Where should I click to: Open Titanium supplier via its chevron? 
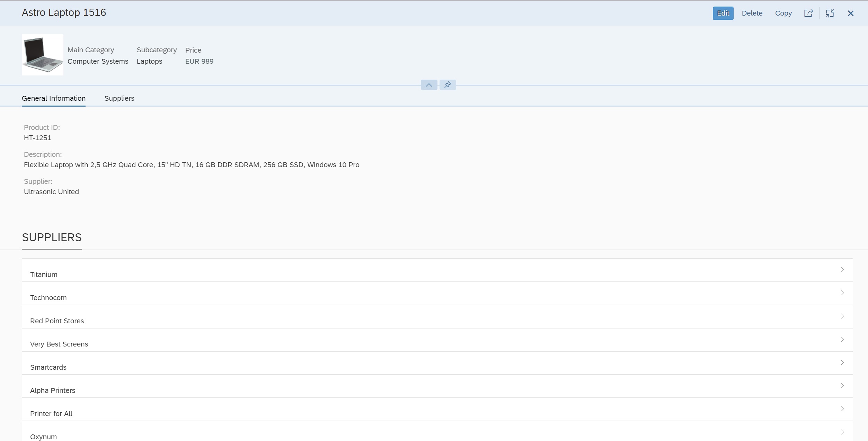tap(842, 270)
